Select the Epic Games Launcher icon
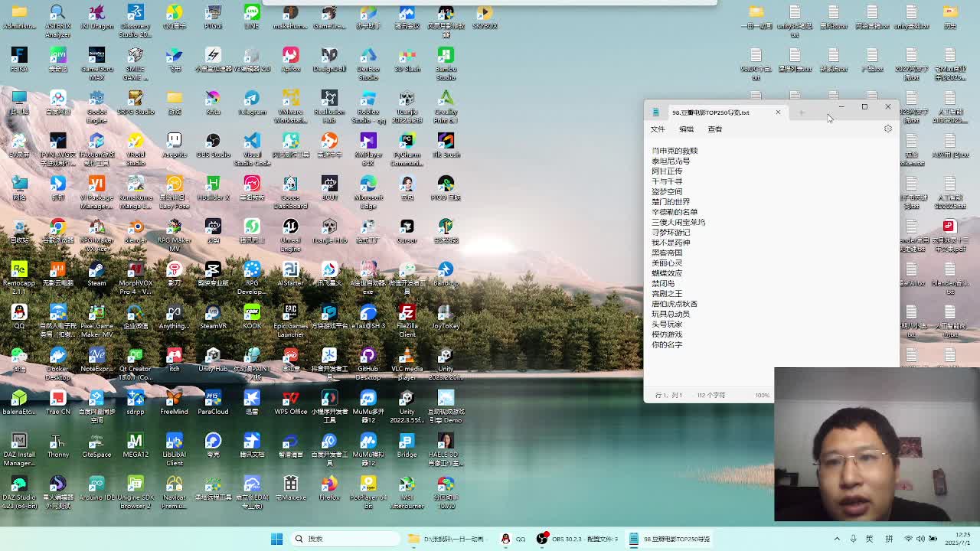980x551 pixels. point(290,321)
